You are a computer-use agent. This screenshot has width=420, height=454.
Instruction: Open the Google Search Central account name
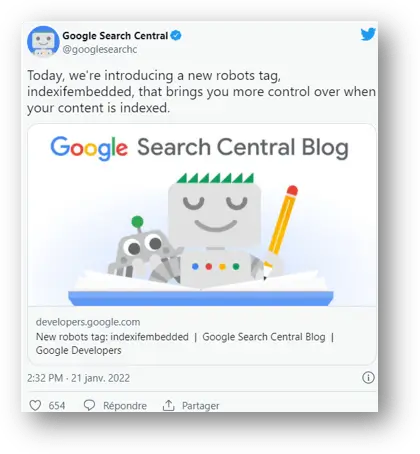115,36
